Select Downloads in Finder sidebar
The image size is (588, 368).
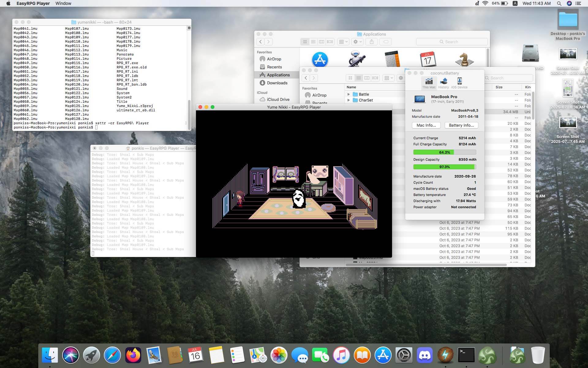click(x=277, y=83)
